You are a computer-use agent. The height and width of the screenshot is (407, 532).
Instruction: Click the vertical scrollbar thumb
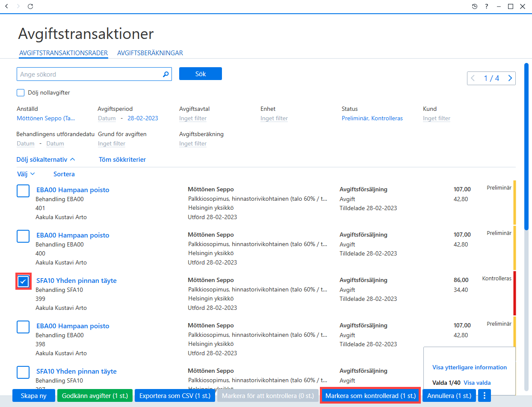[526, 146]
